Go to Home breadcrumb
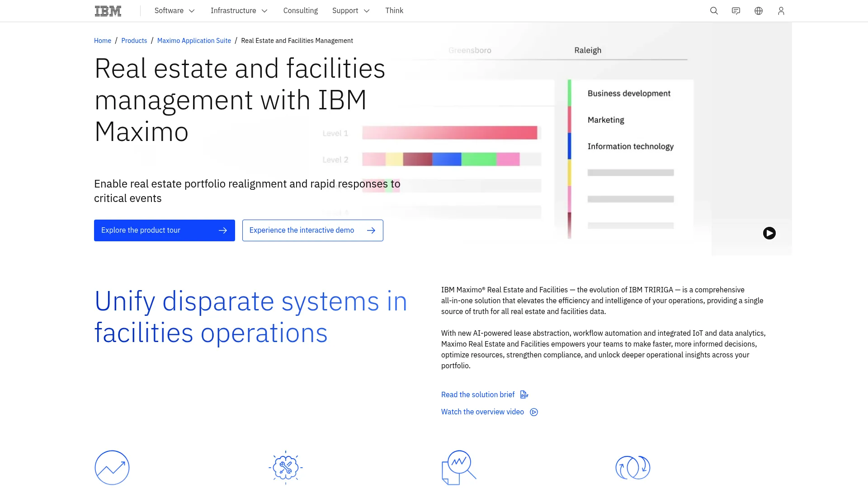The height and width of the screenshot is (488, 868). click(x=103, y=41)
